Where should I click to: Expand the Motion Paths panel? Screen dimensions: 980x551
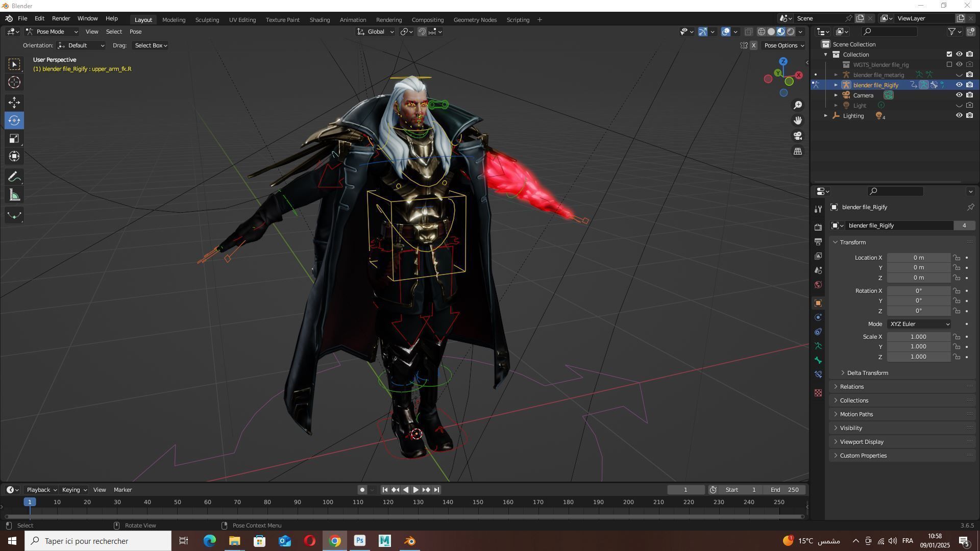(856, 414)
